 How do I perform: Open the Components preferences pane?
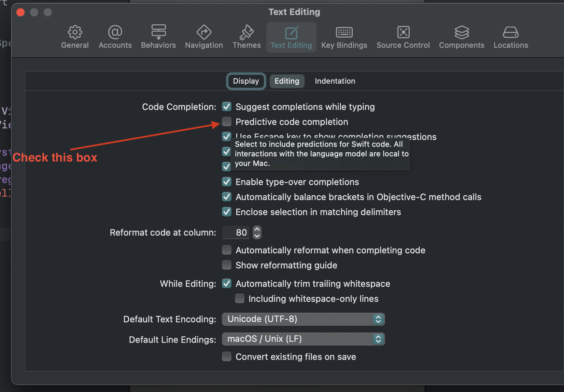click(x=462, y=37)
